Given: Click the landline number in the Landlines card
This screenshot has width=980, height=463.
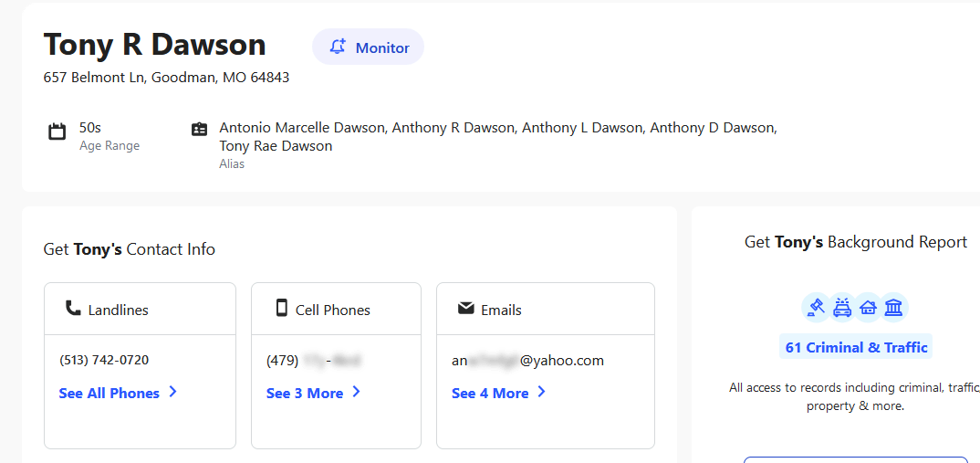Looking at the screenshot, I should pyautogui.click(x=104, y=360).
